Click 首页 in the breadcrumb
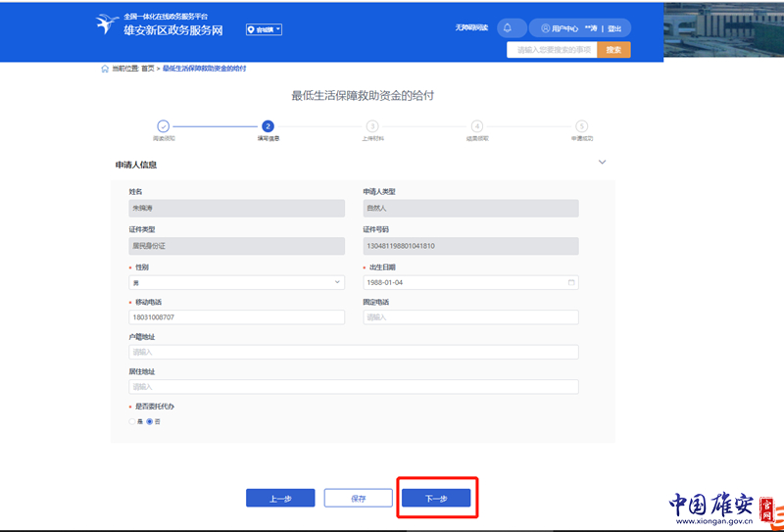Screen dimensions: 784x532 pyautogui.click(x=147, y=69)
